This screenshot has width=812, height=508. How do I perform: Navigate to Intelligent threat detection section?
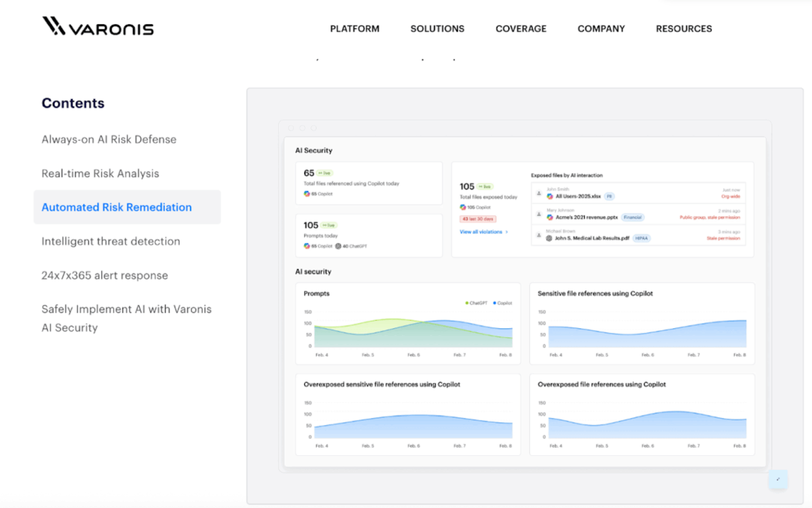coord(110,241)
